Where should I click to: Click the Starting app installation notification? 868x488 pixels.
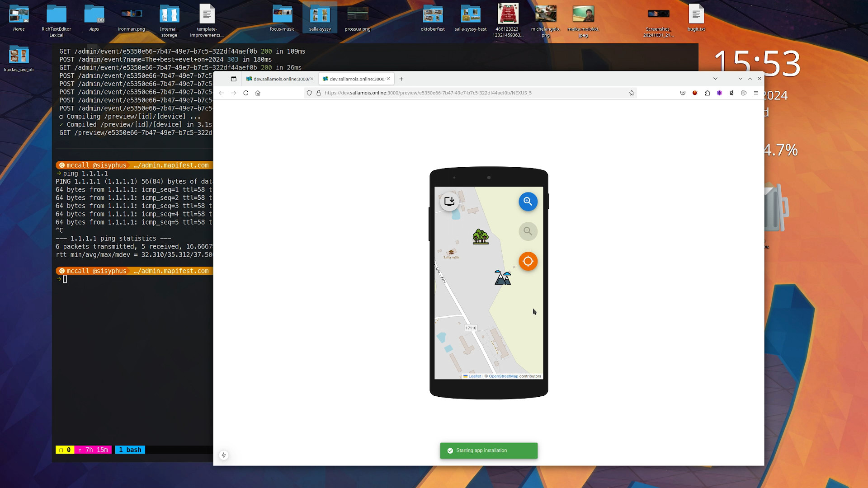(488, 450)
